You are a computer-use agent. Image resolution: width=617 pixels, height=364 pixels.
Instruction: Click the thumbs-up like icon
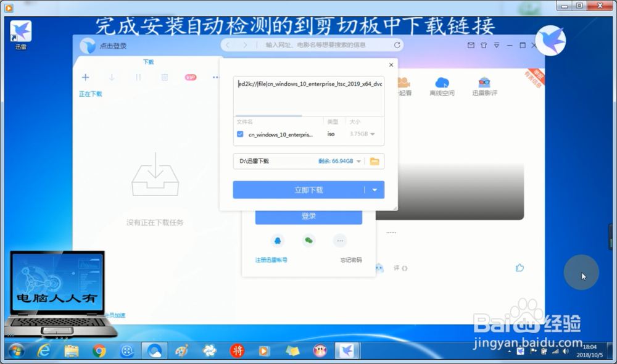520,268
